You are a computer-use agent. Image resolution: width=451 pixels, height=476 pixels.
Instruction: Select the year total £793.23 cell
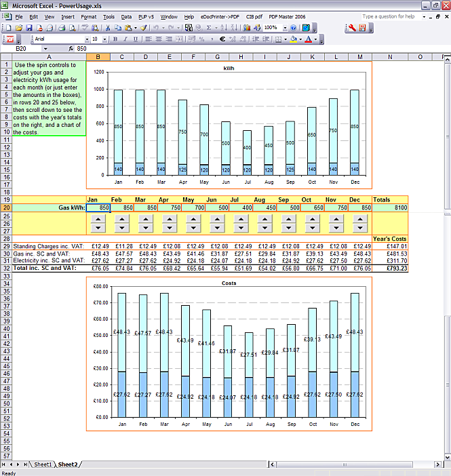click(390, 269)
